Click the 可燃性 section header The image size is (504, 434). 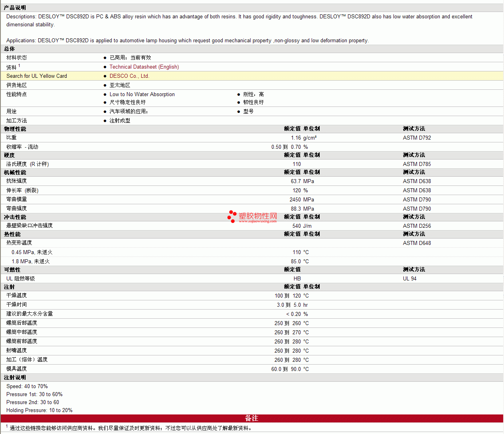(12, 270)
